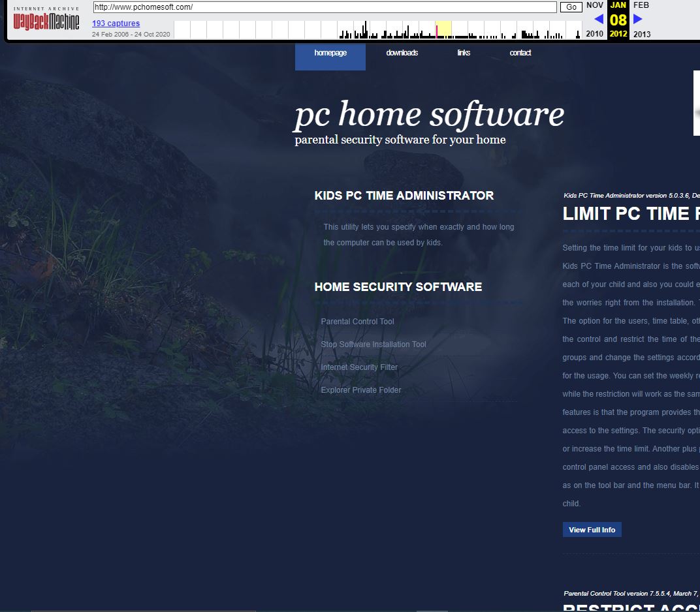
Task: Select the FEB month capture
Action: click(x=641, y=5)
